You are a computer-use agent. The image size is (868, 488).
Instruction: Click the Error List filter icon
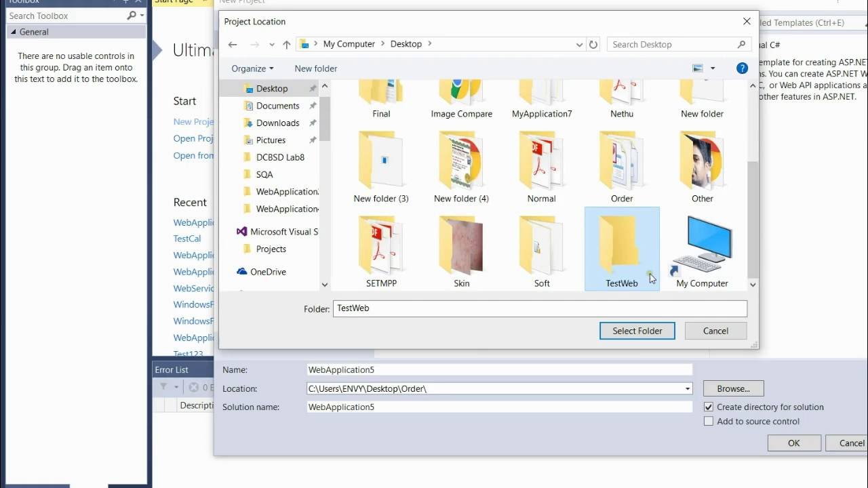[x=163, y=387]
